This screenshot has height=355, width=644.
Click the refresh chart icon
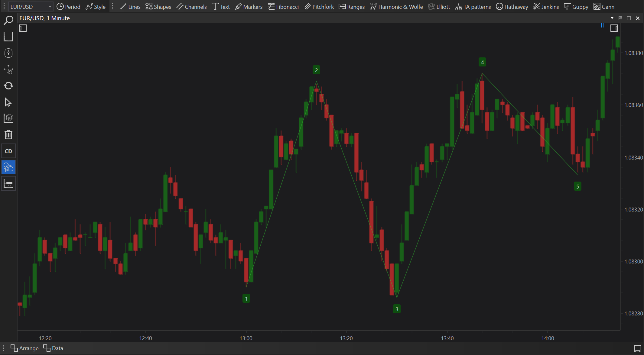tap(8, 86)
